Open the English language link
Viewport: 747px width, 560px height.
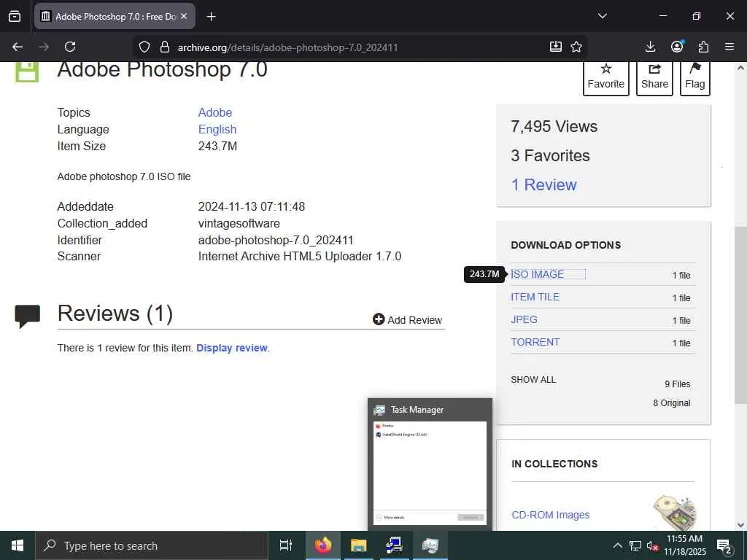pos(217,130)
